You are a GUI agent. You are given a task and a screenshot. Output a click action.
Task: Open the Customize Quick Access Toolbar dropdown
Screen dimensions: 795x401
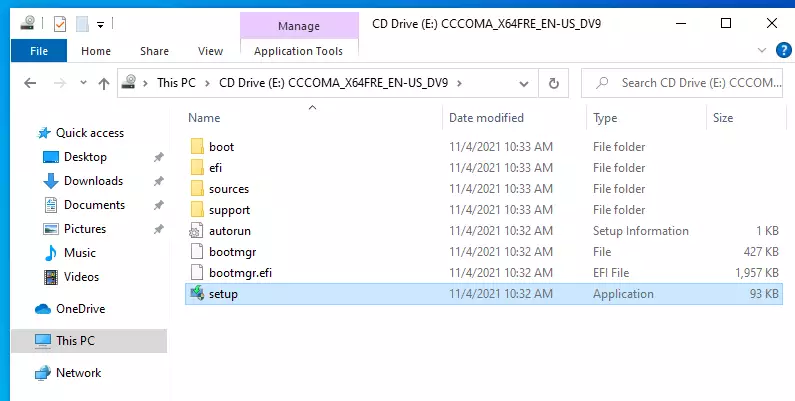click(x=100, y=24)
